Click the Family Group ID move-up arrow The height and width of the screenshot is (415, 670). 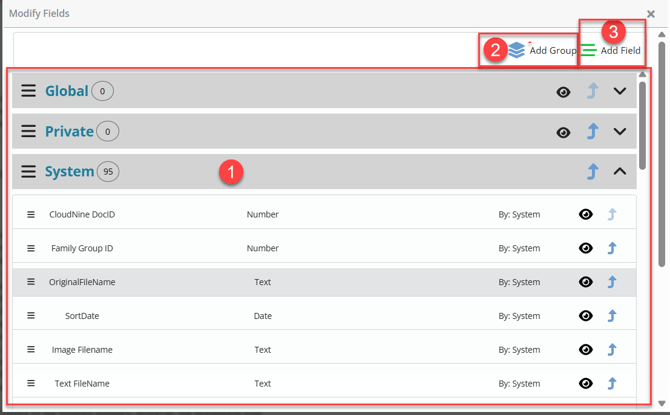(612, 248)
